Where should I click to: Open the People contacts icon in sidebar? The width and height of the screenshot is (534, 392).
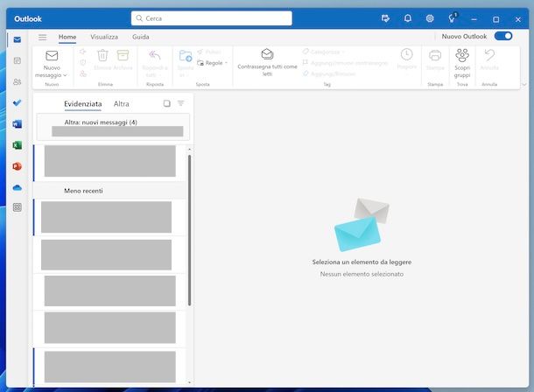pyautogui.click(x=17, y=82)
